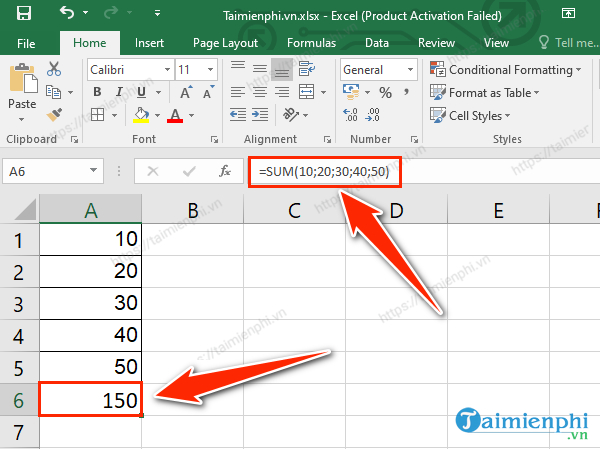The height and width of the screenshot is (449, 600).
Task: Click the Insert Function fx icon
Action: (226, 171)
